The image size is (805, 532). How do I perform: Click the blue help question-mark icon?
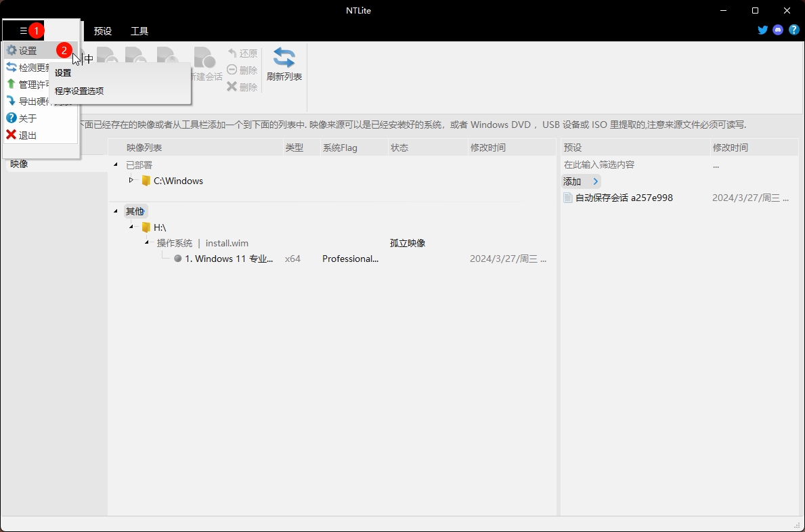tap(793, 30)
